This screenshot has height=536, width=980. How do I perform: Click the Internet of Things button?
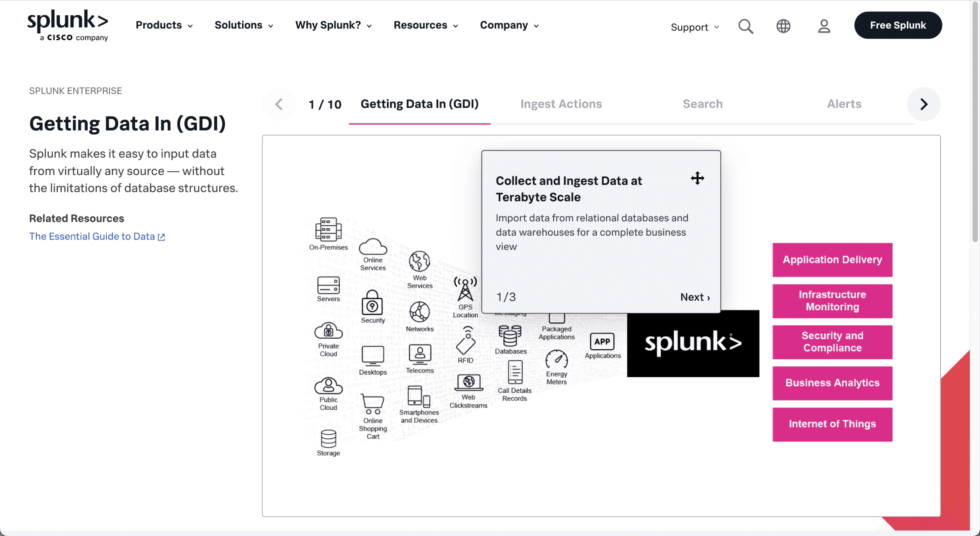832,424
